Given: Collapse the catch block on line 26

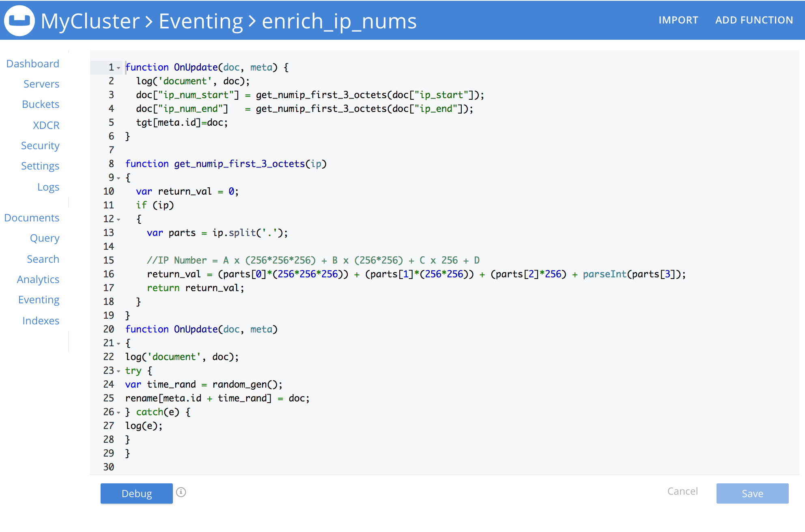Looking at the screenshot, I should 118,412.
